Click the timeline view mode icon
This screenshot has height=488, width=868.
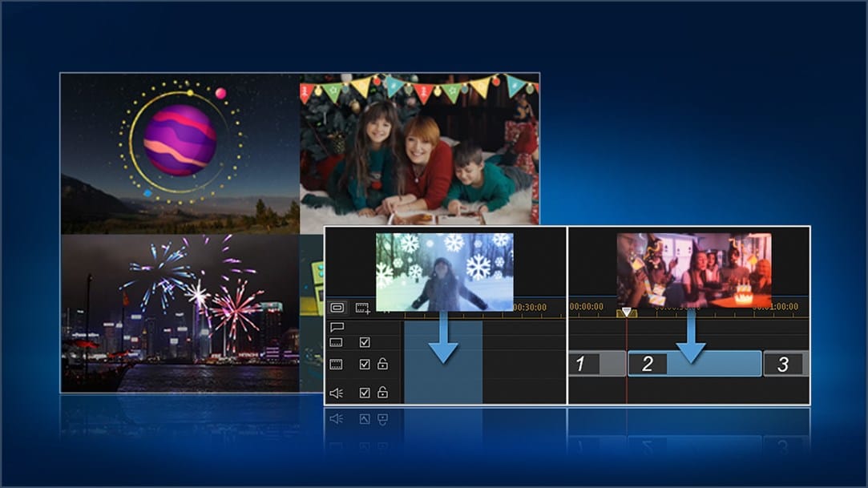tap(337, 308)
